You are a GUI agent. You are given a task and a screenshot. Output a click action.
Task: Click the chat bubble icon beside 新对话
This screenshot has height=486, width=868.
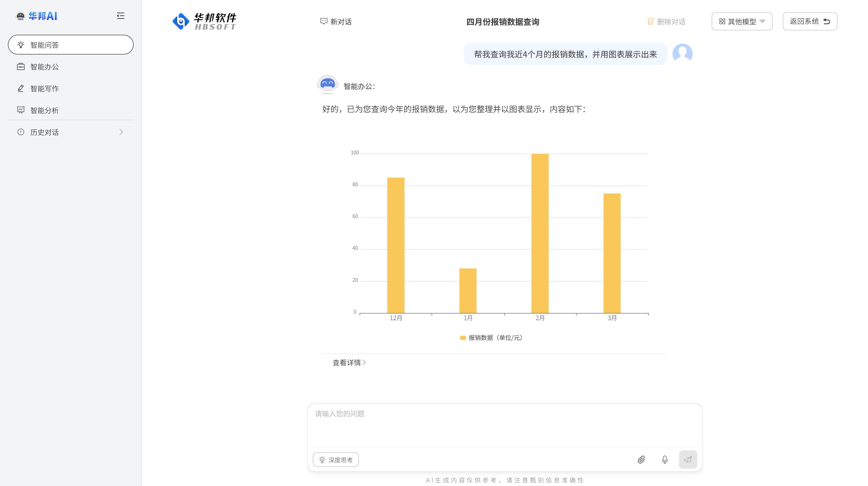(x=324, y=22)
